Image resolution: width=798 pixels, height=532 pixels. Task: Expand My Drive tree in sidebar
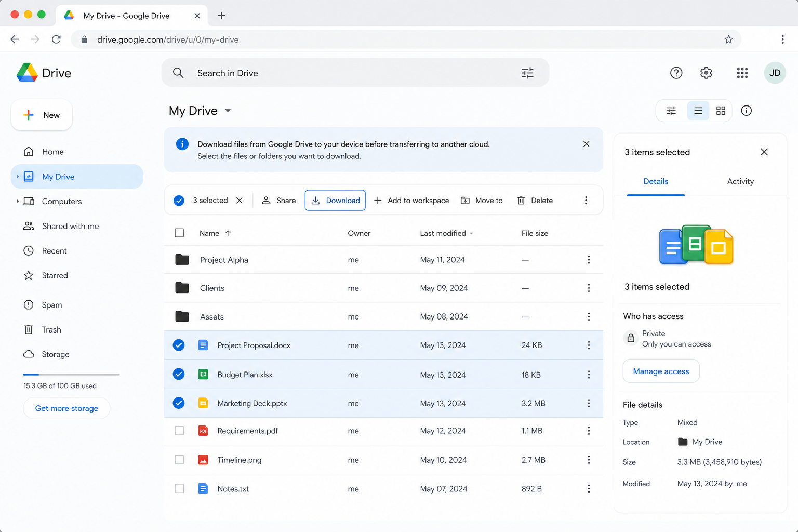point(17,177)
